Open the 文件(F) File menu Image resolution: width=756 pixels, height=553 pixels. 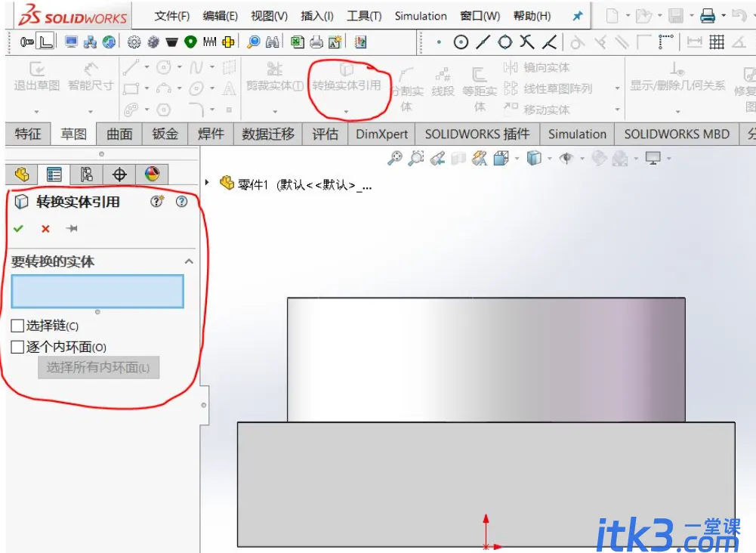pos(171,17)
